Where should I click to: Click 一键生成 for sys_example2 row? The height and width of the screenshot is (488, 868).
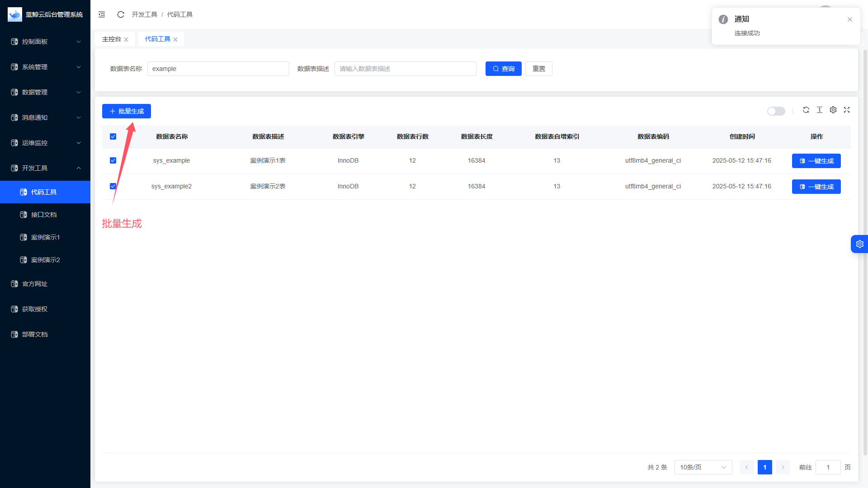click(x=816, y=187)
